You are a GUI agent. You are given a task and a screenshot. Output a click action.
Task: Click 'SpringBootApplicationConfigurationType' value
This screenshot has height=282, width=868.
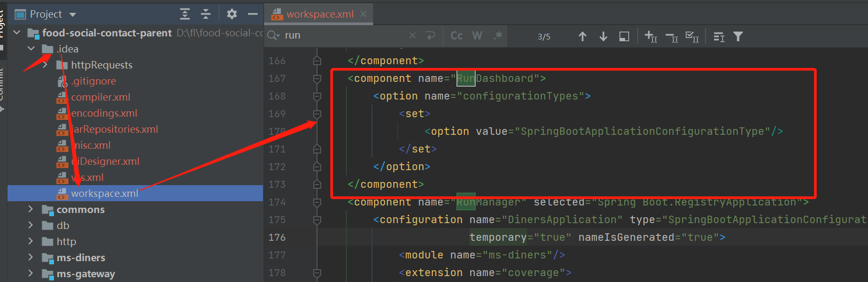pos(642,132)
